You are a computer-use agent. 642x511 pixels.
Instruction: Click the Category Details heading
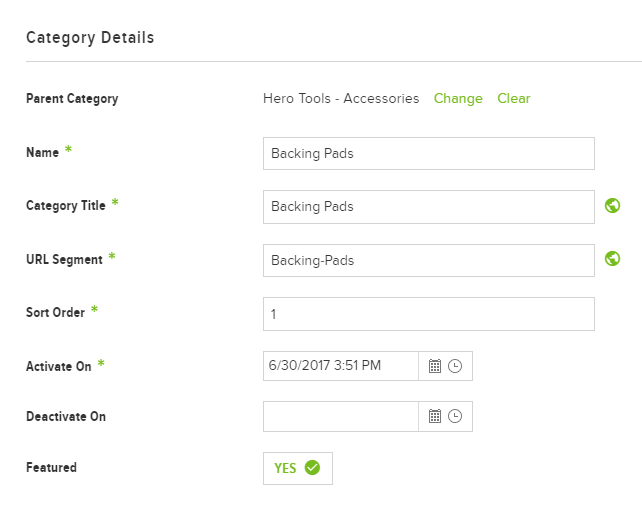pos(90,38)
